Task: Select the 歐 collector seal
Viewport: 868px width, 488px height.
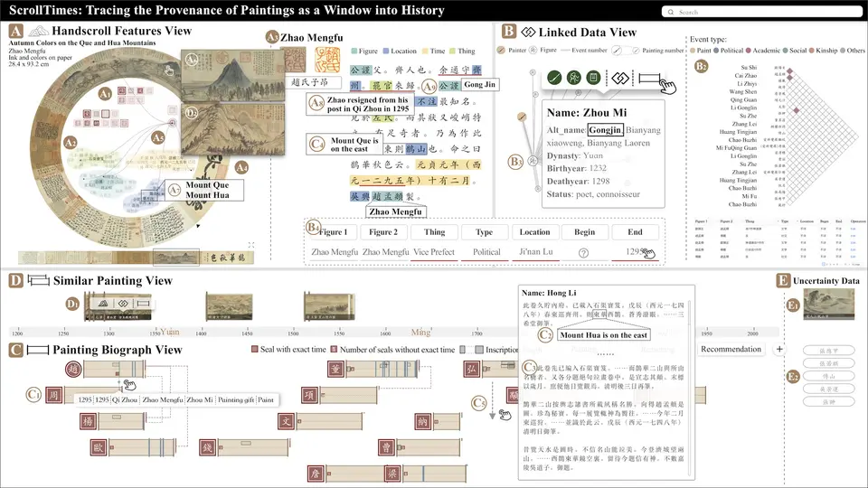Action: pyautogui.click(x=99, y=447)
